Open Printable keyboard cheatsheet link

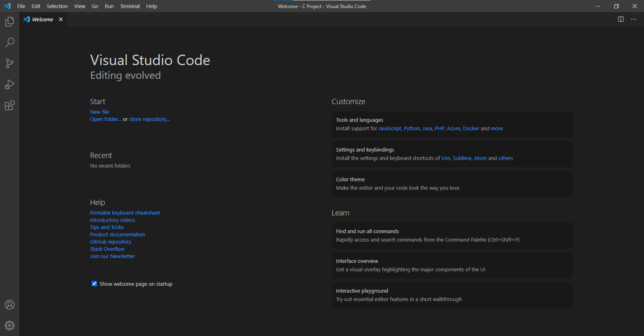coord(125,213)
